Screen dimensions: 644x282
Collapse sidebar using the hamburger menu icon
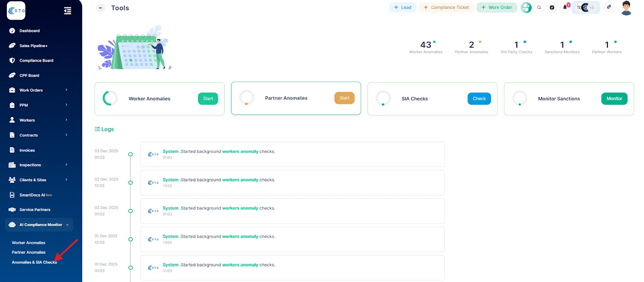(68, 11)
